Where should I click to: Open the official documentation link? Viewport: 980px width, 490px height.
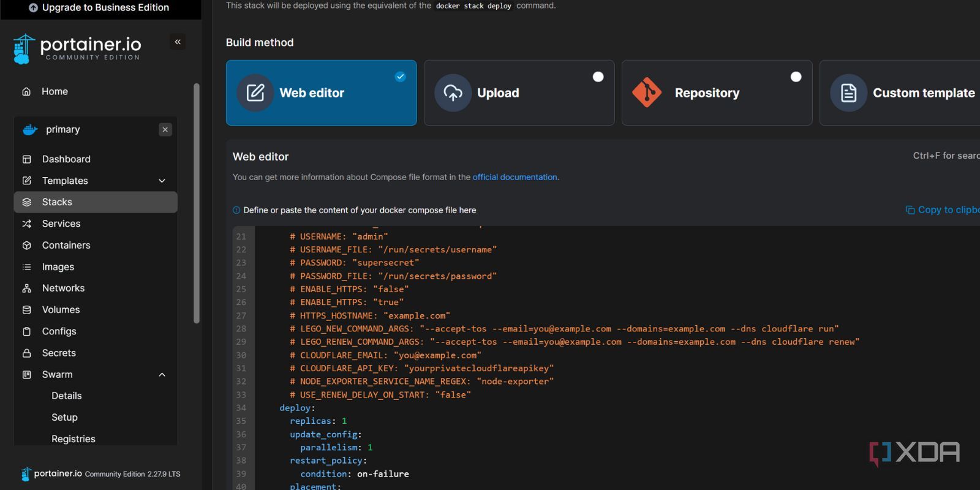pyautogui.click(x=514, y=177)
